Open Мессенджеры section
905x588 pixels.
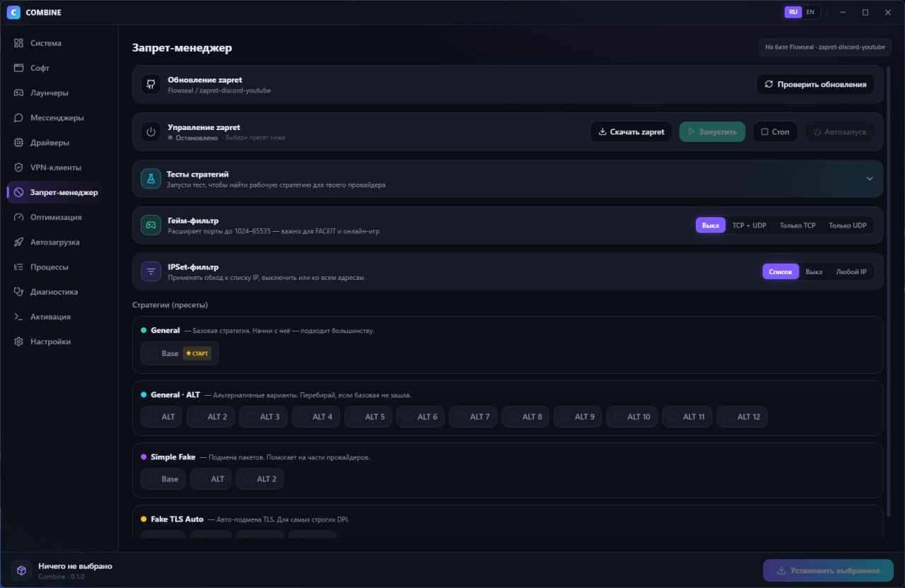[x=59, y=118]
